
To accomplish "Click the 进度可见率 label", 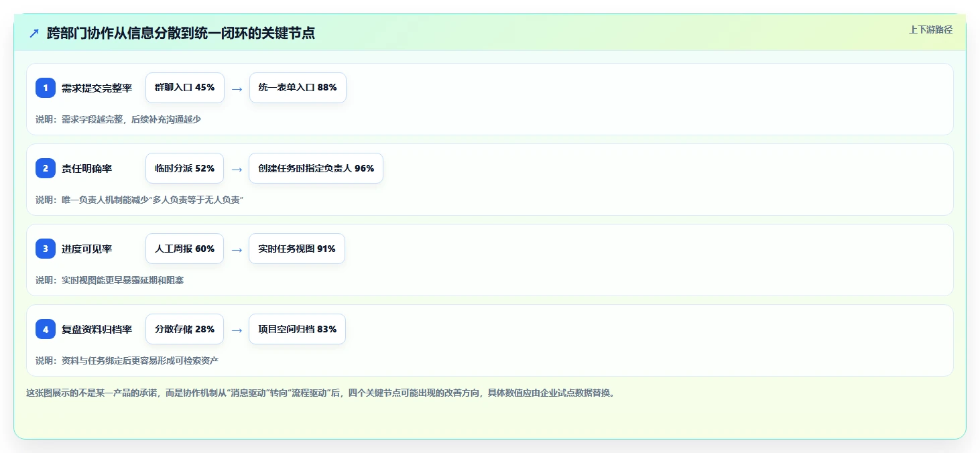I will click(86, 249).
